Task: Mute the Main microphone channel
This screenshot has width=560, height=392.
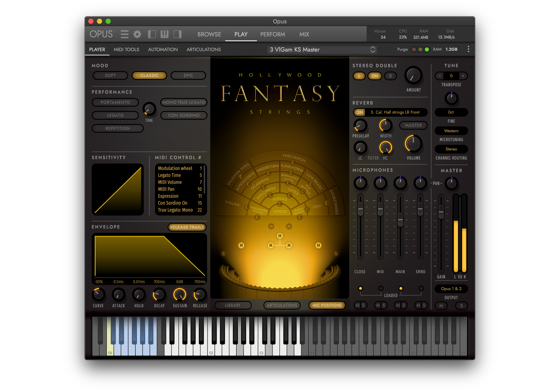Action: point(398,305)
